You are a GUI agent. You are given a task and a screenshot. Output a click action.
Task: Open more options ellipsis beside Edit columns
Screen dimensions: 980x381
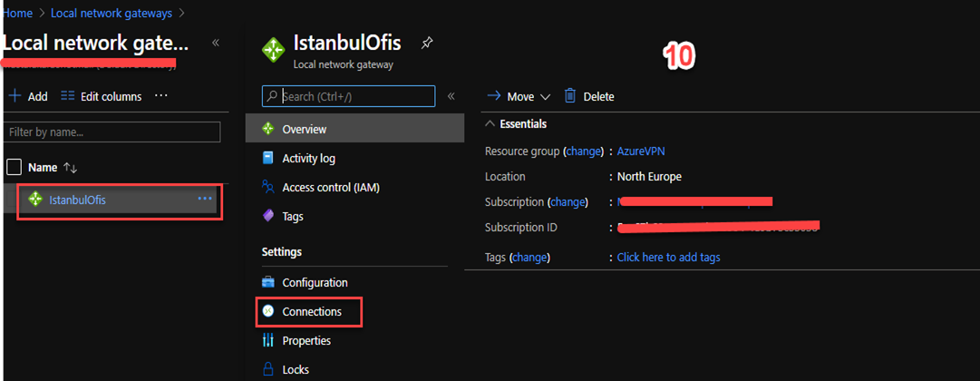pyautogui.click(x=161, y=96)
